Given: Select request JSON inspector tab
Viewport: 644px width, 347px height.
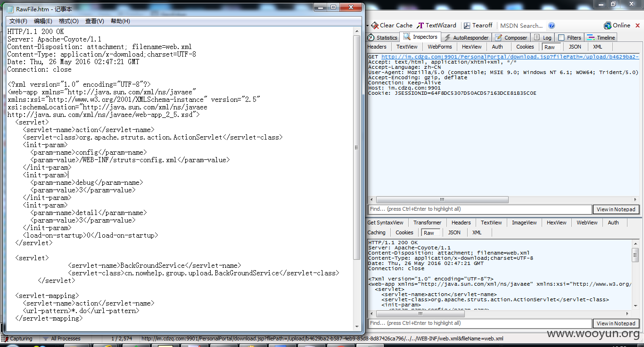Looking at the screenshot, I should coord(575,47).
